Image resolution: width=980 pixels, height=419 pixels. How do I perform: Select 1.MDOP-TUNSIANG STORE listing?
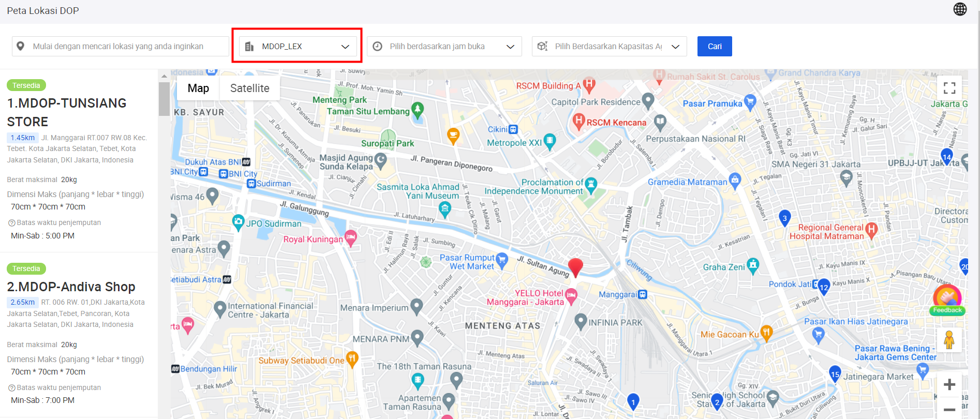pos(67,112)
